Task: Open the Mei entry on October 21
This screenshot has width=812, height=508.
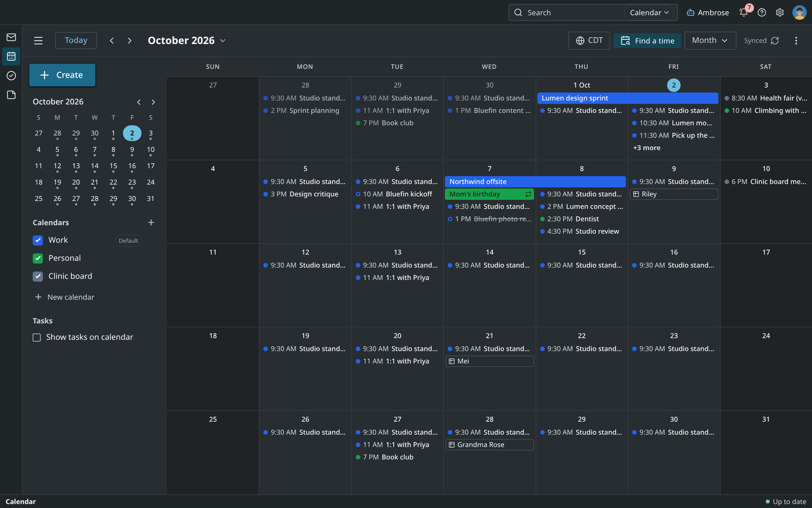Action: (x=489, y=361)
